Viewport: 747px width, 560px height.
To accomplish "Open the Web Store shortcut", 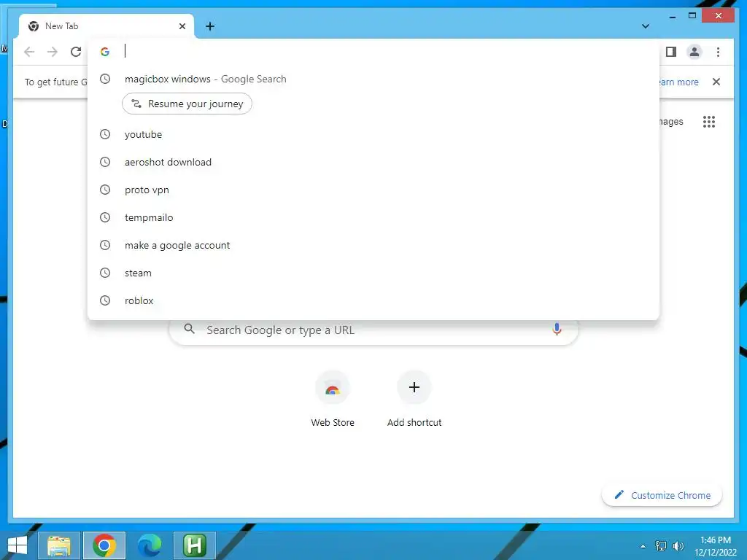I will click(333, 399).
